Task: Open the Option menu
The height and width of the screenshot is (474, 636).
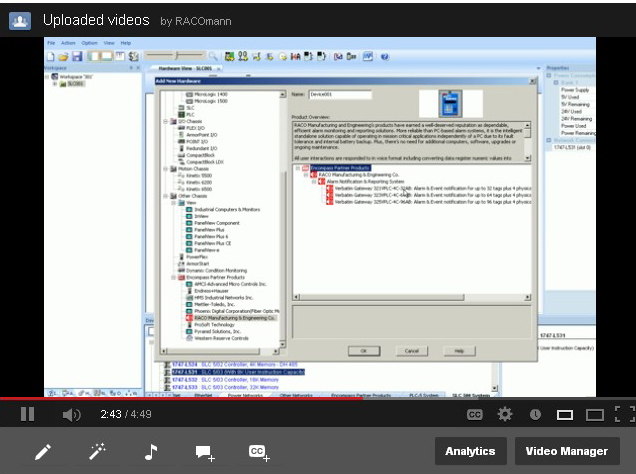Action: point(89,43)
